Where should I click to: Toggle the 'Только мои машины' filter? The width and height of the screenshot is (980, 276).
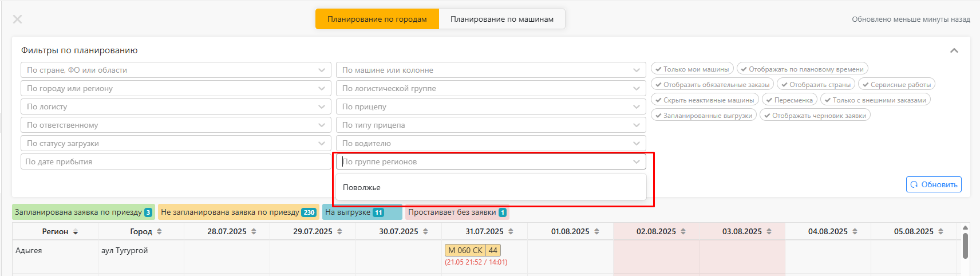tap(692, 69)
